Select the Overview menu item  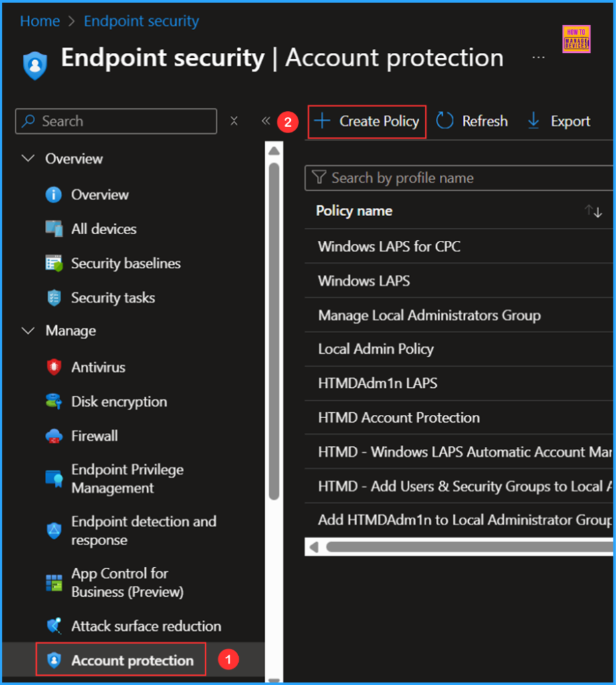point(100,195)
